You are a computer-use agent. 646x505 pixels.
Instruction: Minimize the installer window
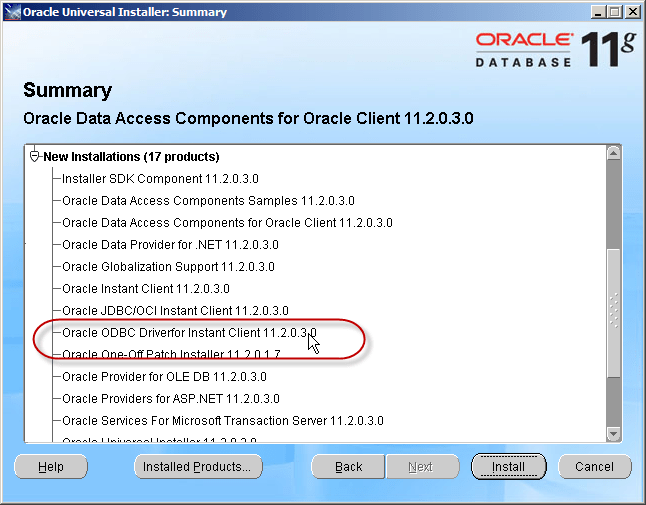click(x=598, y=12)
